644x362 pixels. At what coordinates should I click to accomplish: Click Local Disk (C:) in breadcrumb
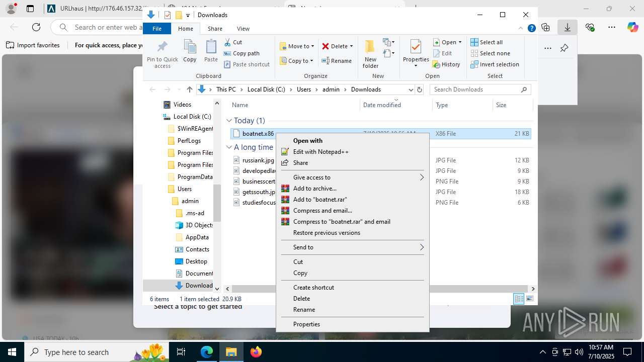[x=266, y=89]
